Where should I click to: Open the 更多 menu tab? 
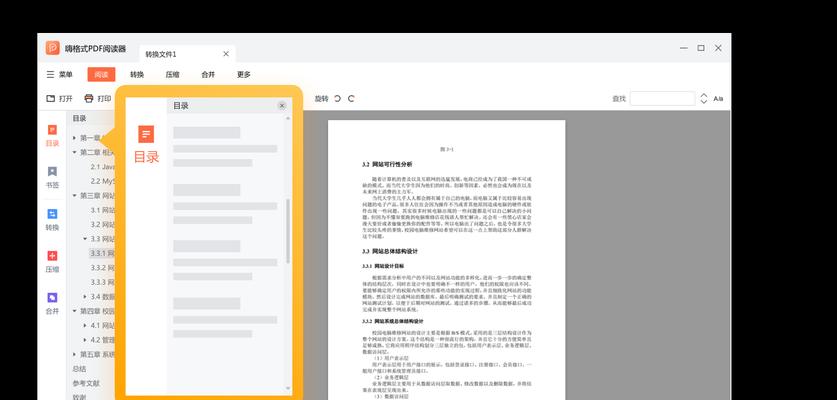[244, 75]
